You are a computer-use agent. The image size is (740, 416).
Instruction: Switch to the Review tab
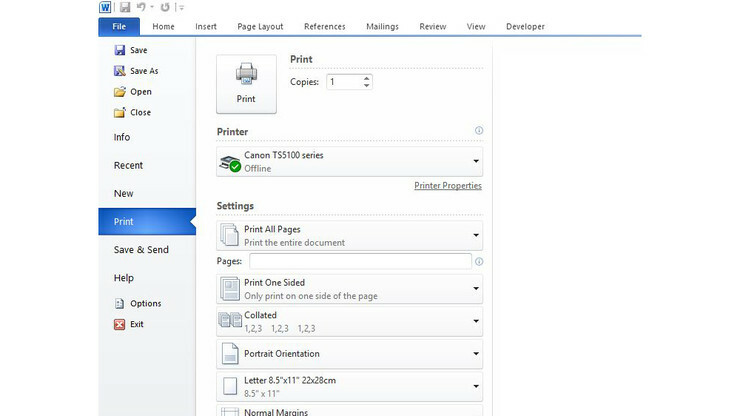coord(433,27)
